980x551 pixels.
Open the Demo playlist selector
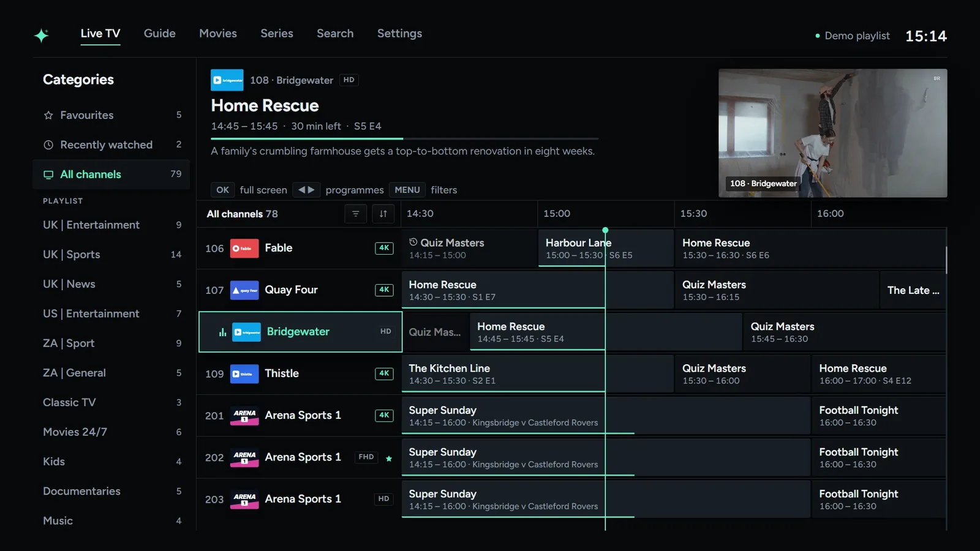tap(853, 36)
